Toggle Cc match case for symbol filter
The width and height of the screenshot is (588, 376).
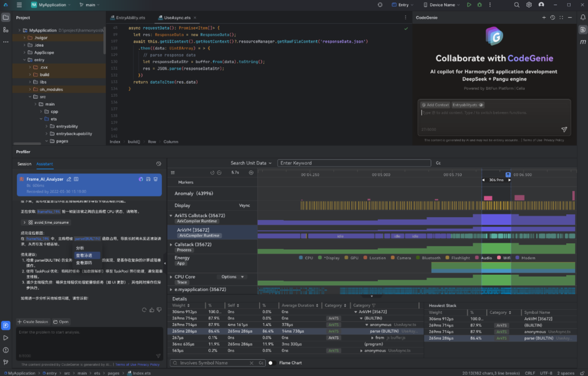click(x=261, y=363)
